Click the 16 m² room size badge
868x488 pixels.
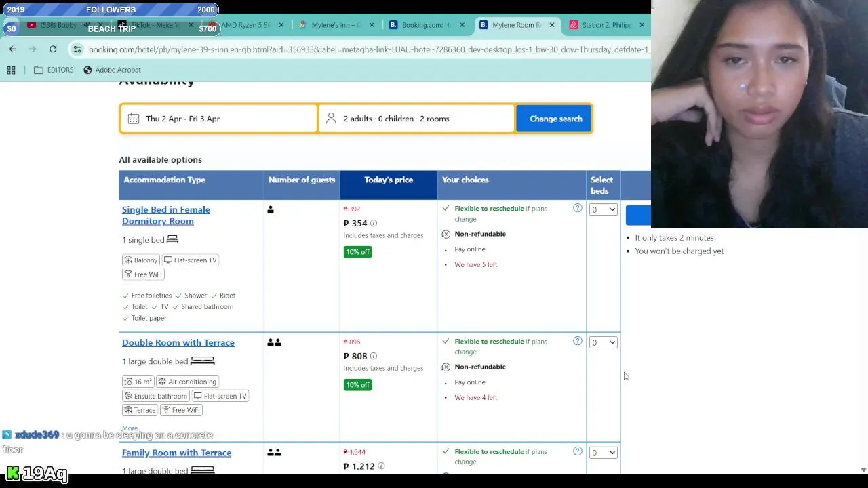[x=138, y=382]
